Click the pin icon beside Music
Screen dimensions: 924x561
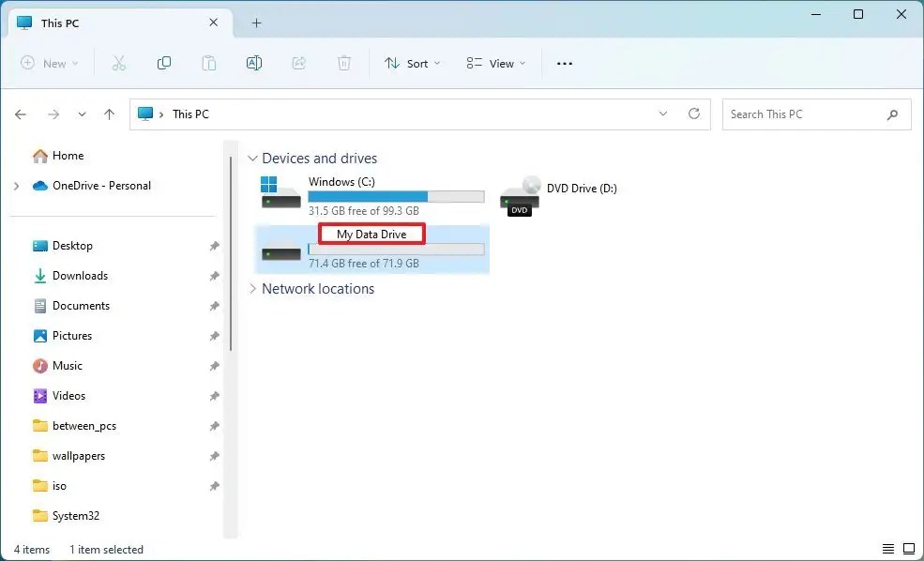click(x=215, y=367)
